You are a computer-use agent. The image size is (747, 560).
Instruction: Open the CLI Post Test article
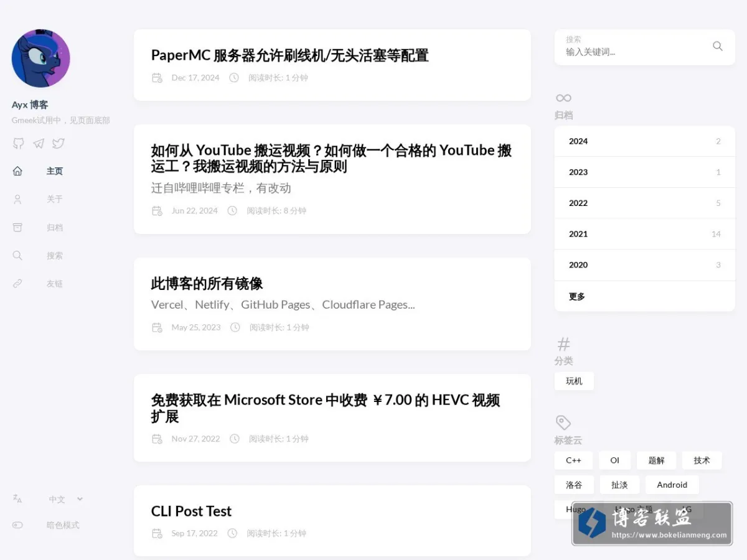(x=191, y=511)
